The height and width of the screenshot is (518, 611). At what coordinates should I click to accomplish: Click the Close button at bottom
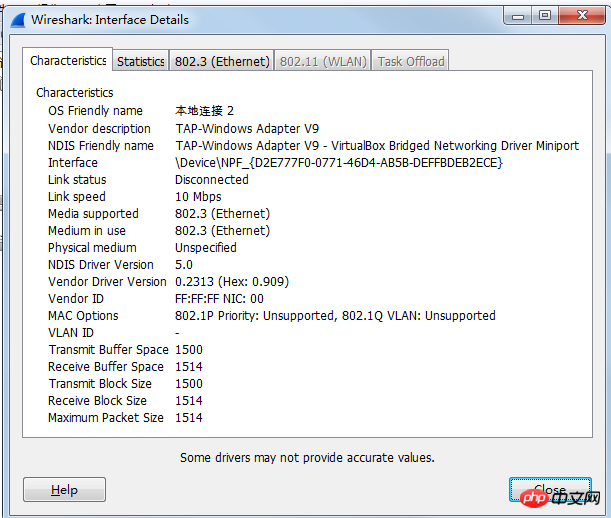tap(550, 490)
